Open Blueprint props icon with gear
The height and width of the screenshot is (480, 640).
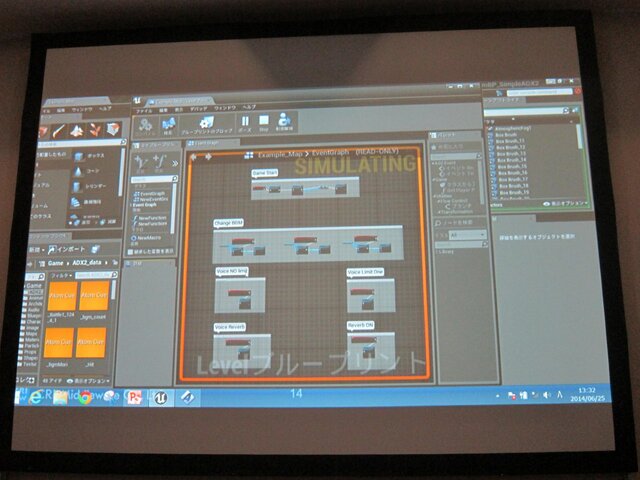pyautogui.click(x=207, y=122)
